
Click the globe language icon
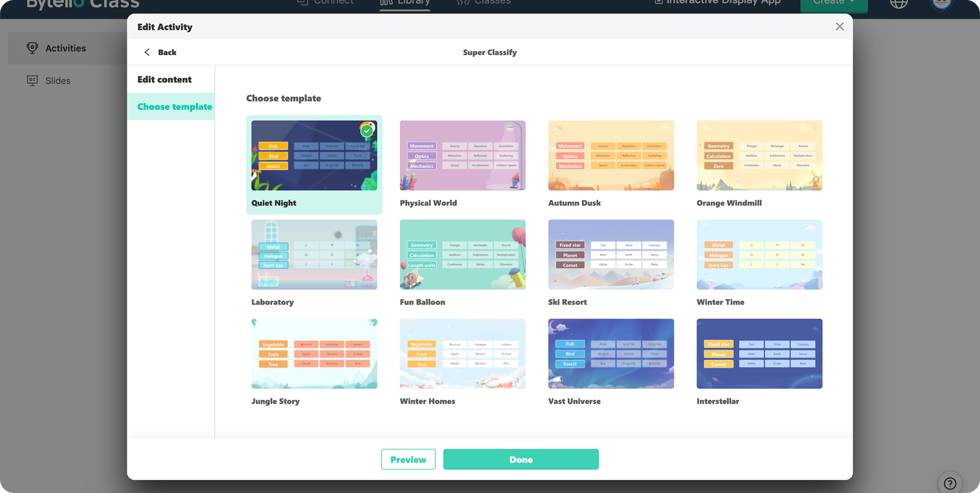[x=899, y=3]
